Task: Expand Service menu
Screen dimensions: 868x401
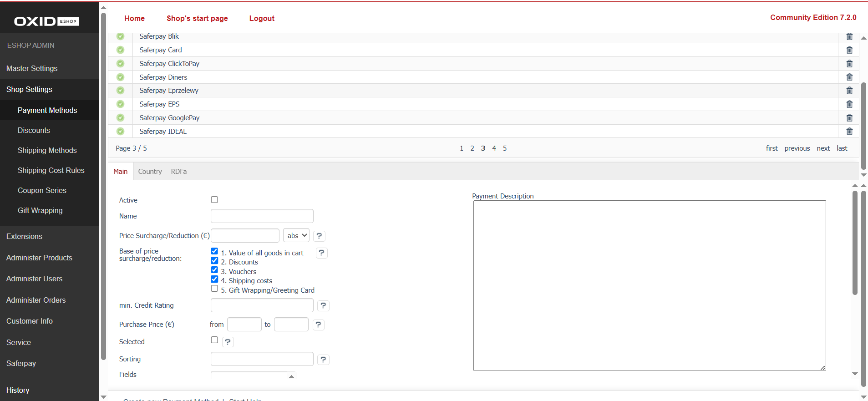Action: pos(19,342)
